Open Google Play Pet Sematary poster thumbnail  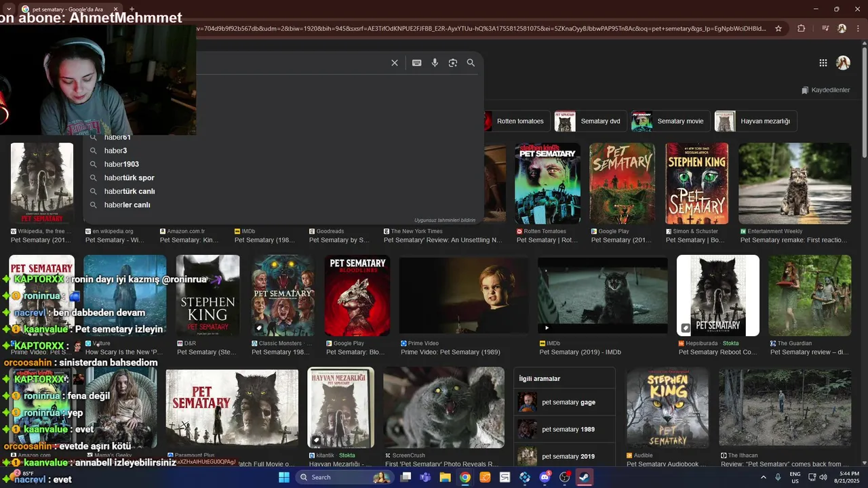[x=623, y=183]
